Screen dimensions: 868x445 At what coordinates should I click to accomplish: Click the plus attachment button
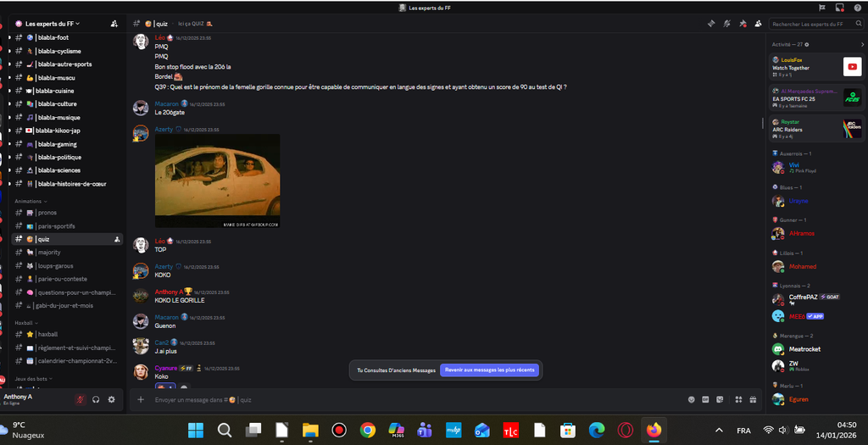141,399
